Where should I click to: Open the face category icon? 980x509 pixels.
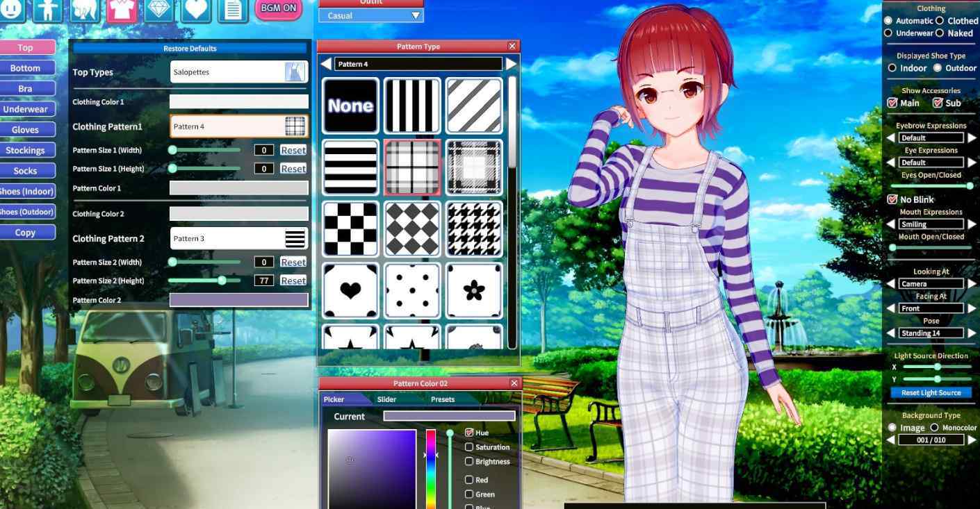coord(13,9)
